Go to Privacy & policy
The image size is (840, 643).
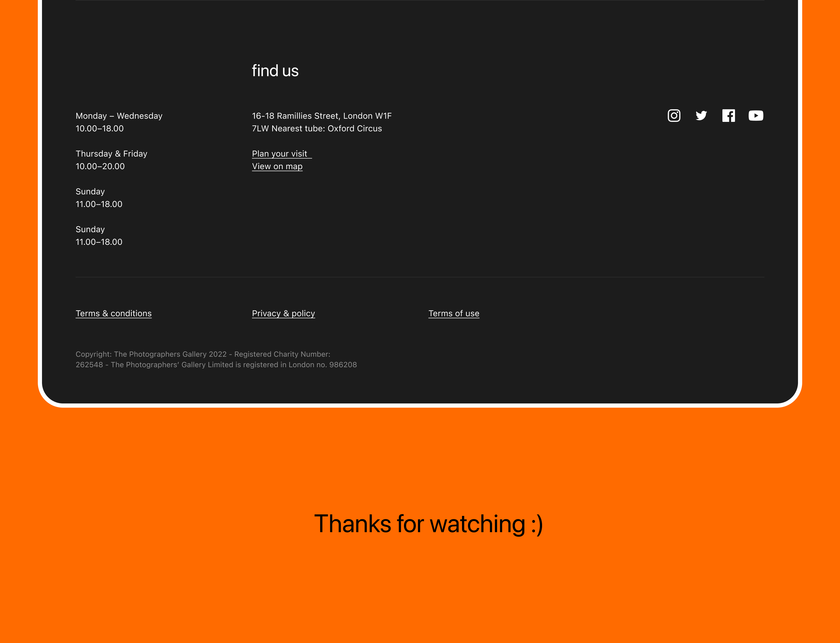(283, 313)
